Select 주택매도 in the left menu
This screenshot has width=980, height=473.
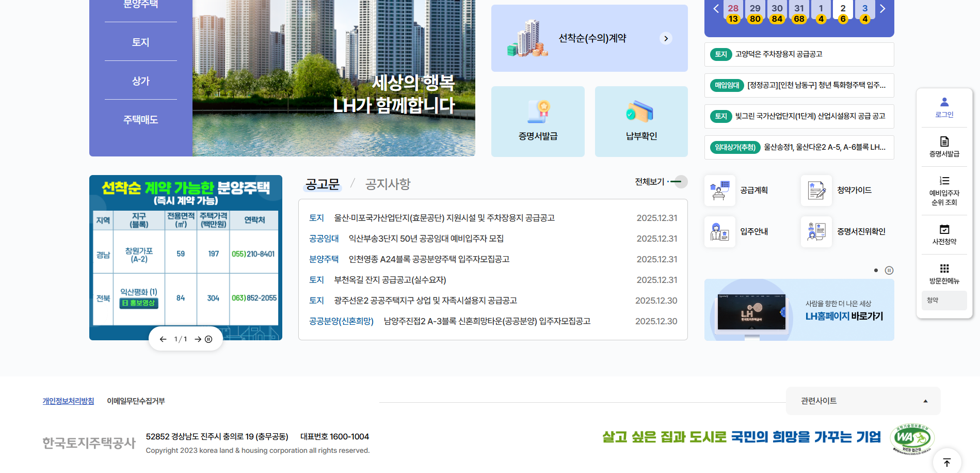point(140,119)
